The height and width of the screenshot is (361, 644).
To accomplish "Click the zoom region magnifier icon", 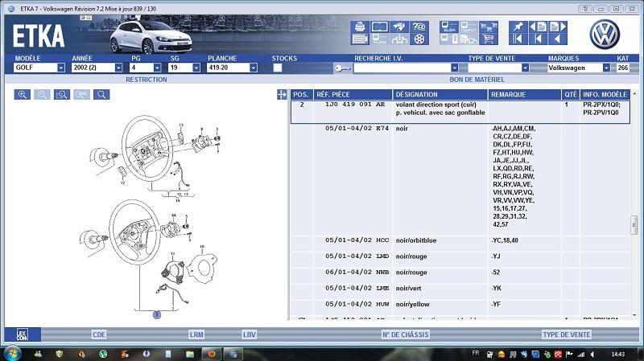I will click(62, 95).
